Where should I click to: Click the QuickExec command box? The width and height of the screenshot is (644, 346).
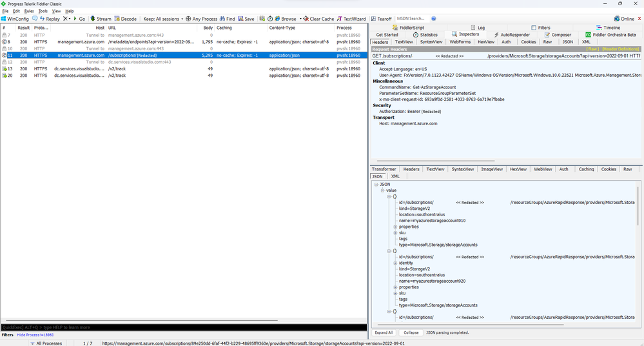click(184, 327)
